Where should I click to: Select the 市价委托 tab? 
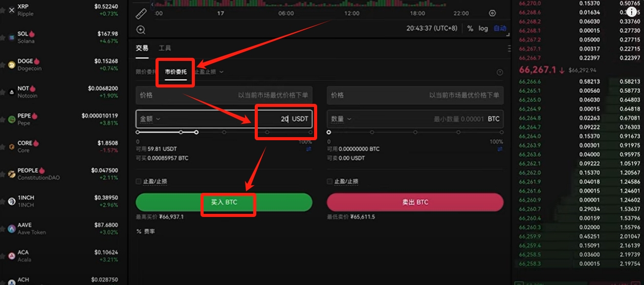(175, 72)
